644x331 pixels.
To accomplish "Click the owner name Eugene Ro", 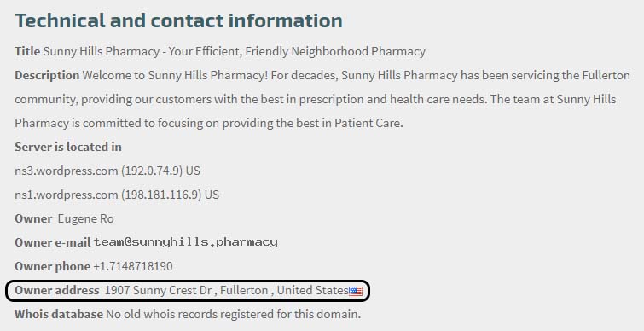I will (85, 219).
